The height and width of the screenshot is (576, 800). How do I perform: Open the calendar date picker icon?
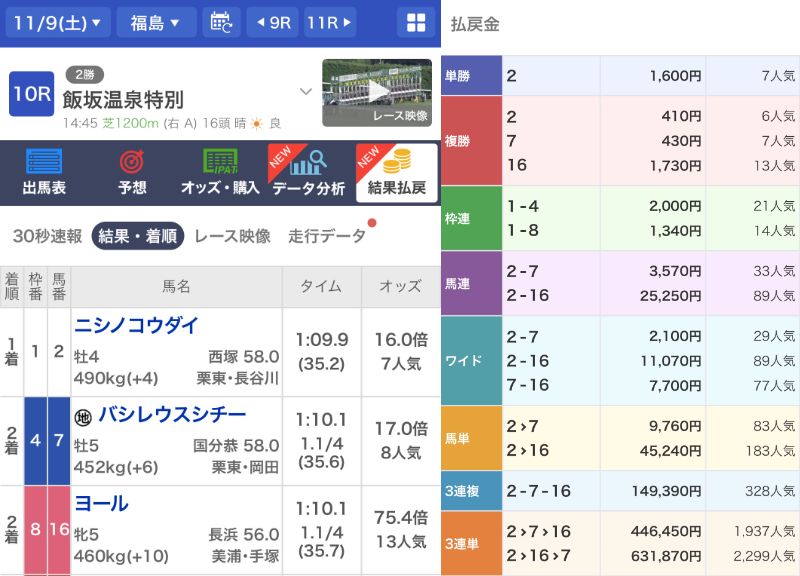tap(221, 22)
